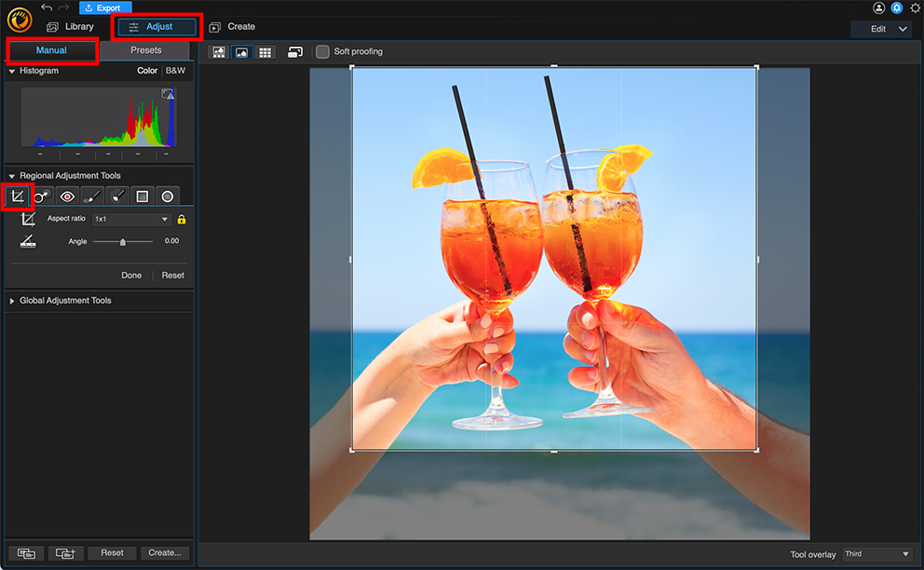
Task: Open the Tool overlay dropdown
Action: [x=876, y=552]
